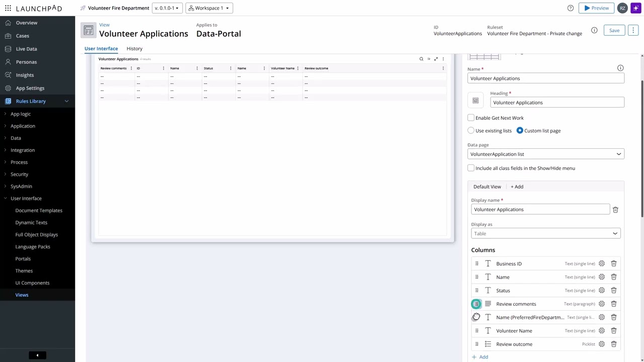
Task: Click the Save button
Action: 614,30
